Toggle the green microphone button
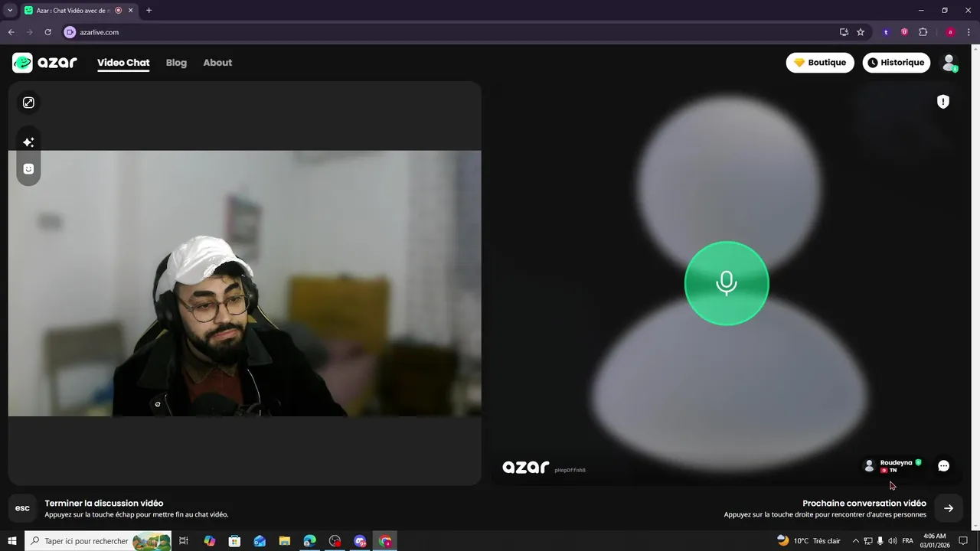The height and width of the screenshot is (551, 980). (x=727, y=283)
